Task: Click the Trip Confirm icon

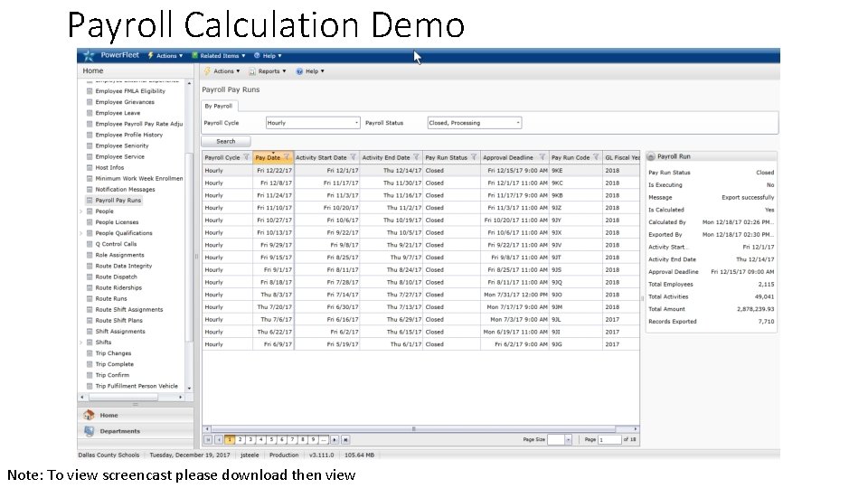Action: click(x=90, y=375)
